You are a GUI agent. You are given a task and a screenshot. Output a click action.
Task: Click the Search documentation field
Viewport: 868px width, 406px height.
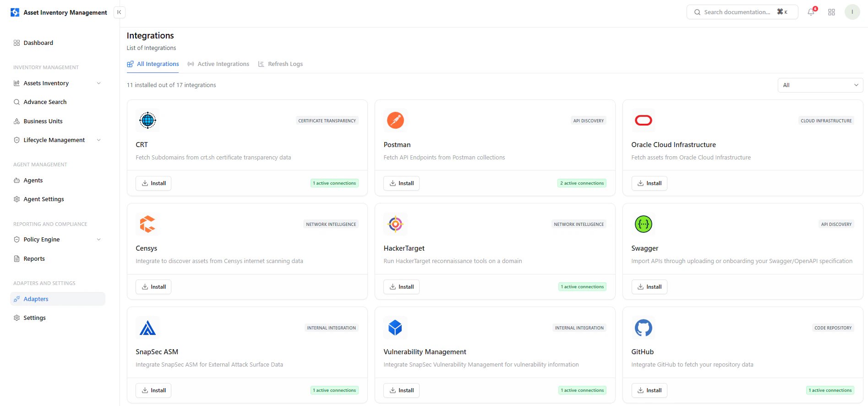742,12
